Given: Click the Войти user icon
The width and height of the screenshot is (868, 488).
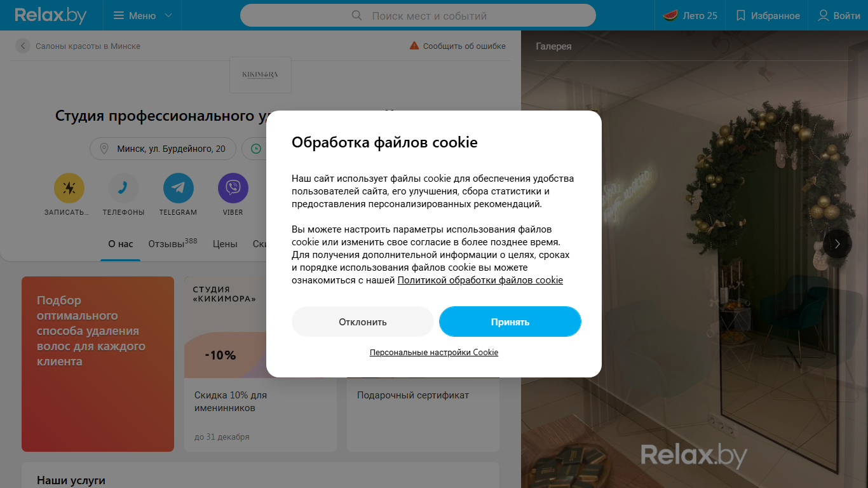Looking at the screenshot, I should (823, 15).
